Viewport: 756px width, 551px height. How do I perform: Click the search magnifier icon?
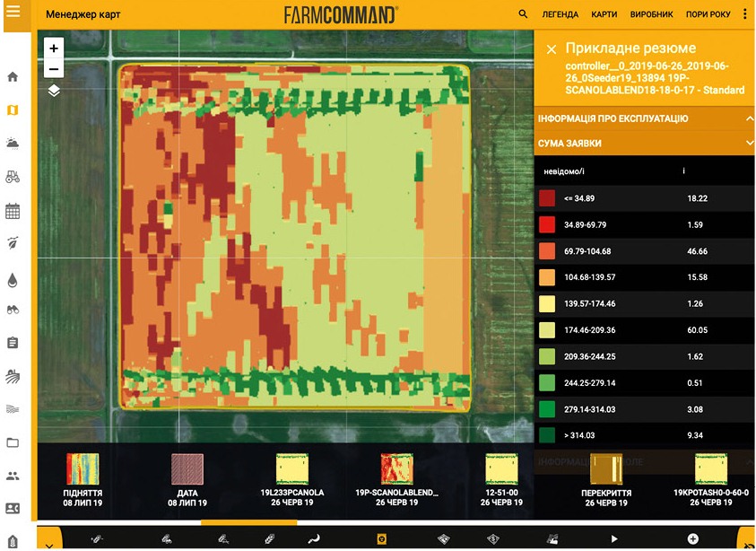pos(523,14)
